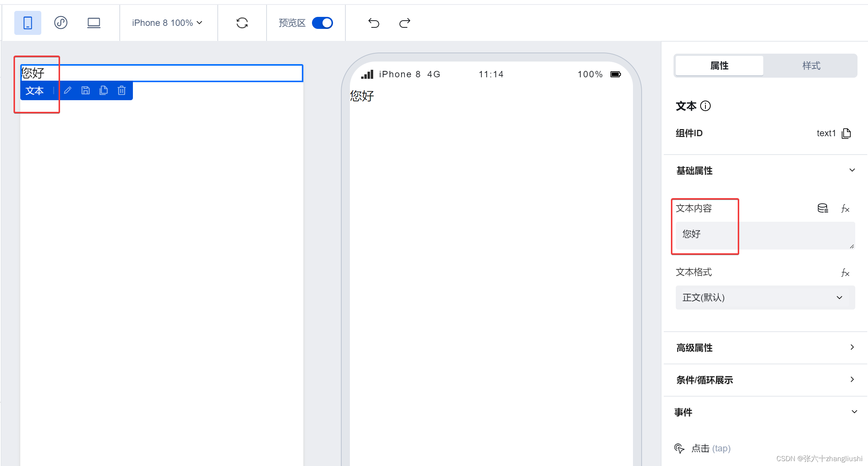Click the fx expression icon beside 文本格式

click(x=845, y=272)
